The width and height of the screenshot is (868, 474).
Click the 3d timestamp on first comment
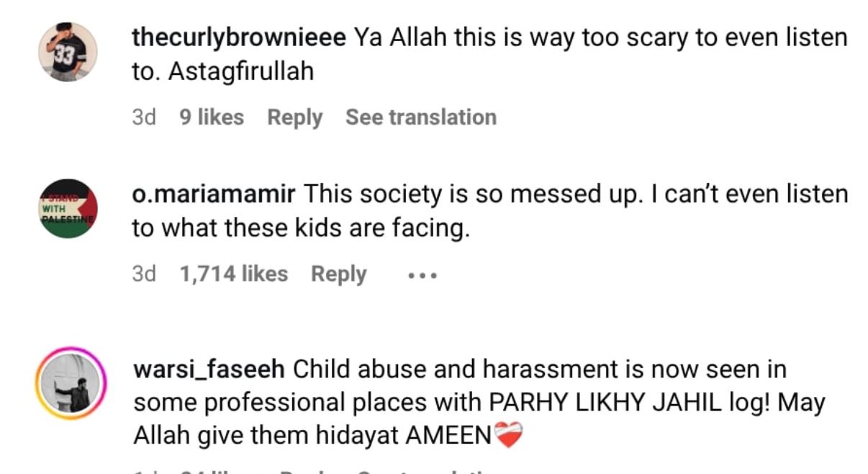[x=144, y=117]
